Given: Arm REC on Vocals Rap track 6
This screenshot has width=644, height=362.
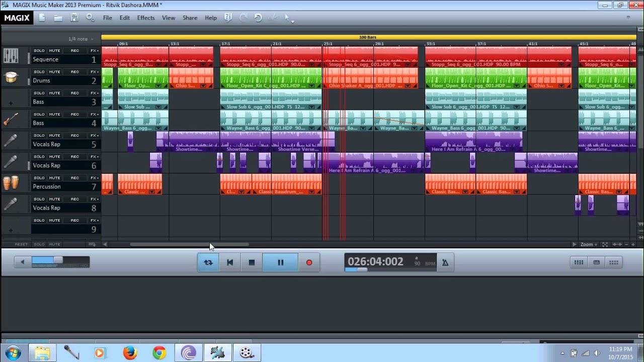Looking at the screenshot, I should pyautogui.click(x=74, y=156).
